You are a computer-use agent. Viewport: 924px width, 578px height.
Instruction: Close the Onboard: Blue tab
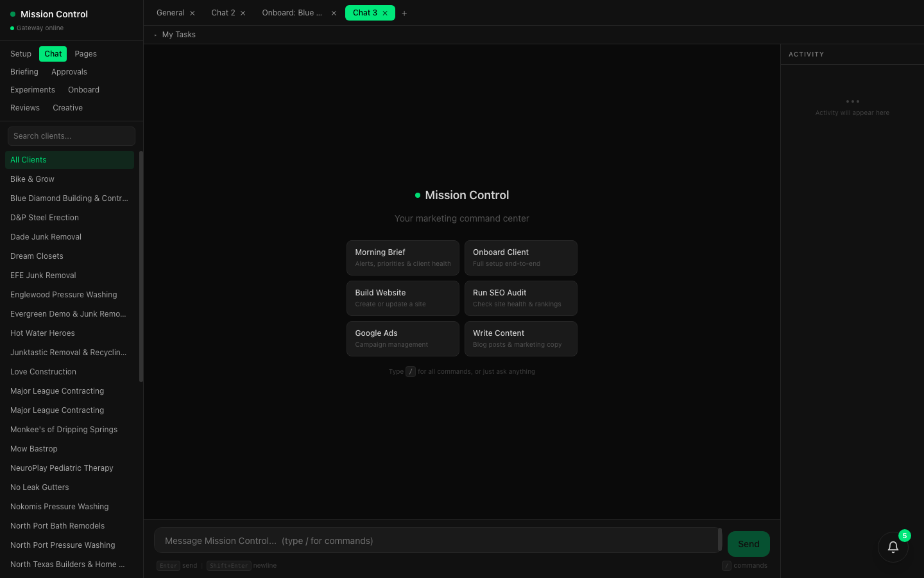pos(334,13)
